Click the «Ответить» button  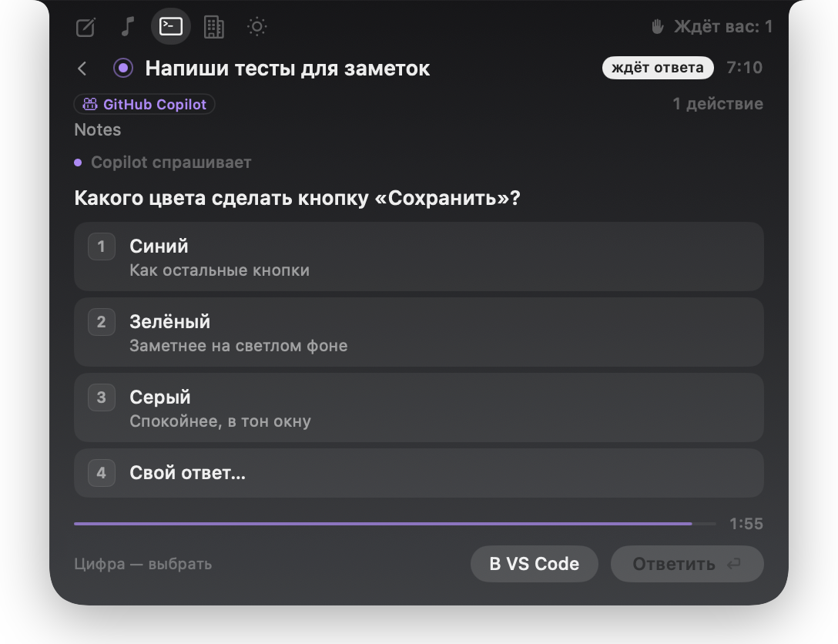687,564
